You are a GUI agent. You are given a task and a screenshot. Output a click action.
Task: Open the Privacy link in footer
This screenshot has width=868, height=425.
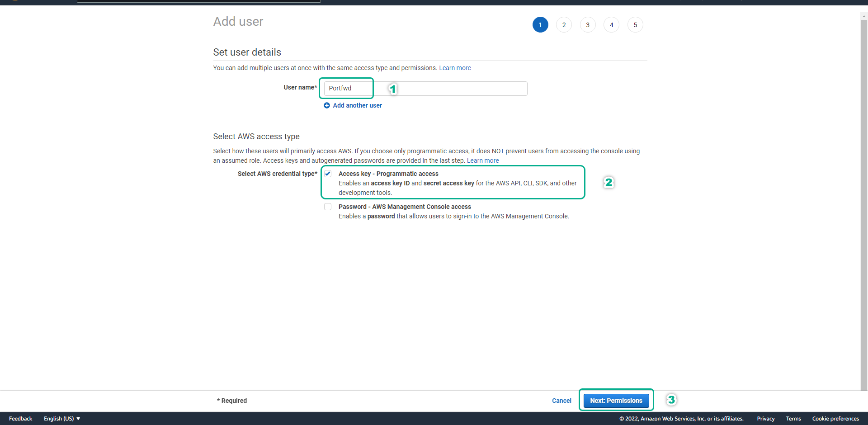(x=765, y=419)
